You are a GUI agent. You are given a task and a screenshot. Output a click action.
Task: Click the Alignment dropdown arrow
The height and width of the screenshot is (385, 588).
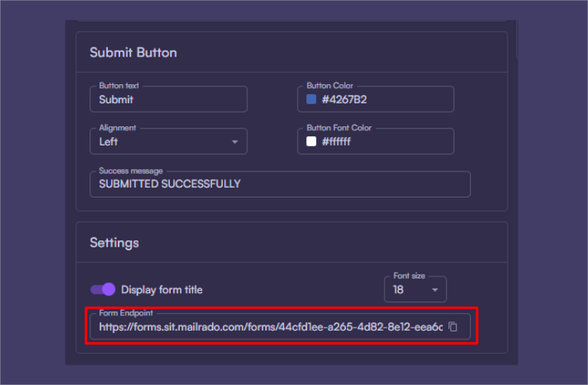(x=235, y=142)
